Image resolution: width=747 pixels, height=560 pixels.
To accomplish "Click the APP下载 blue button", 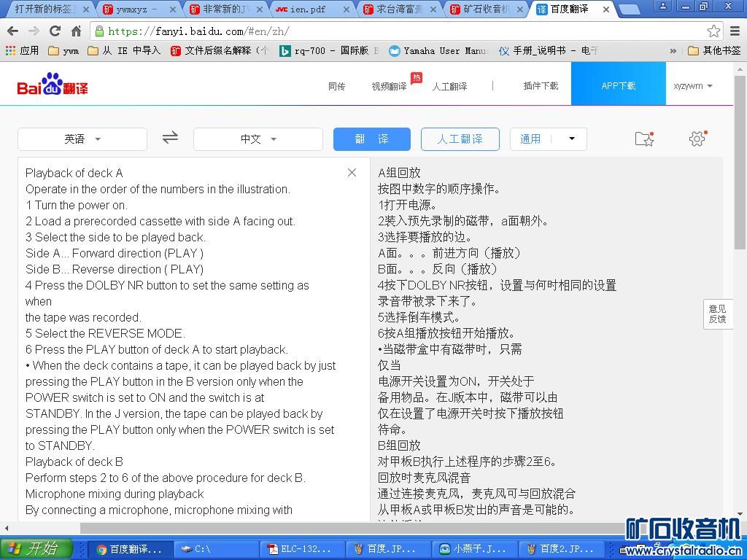I will point(619,83).
